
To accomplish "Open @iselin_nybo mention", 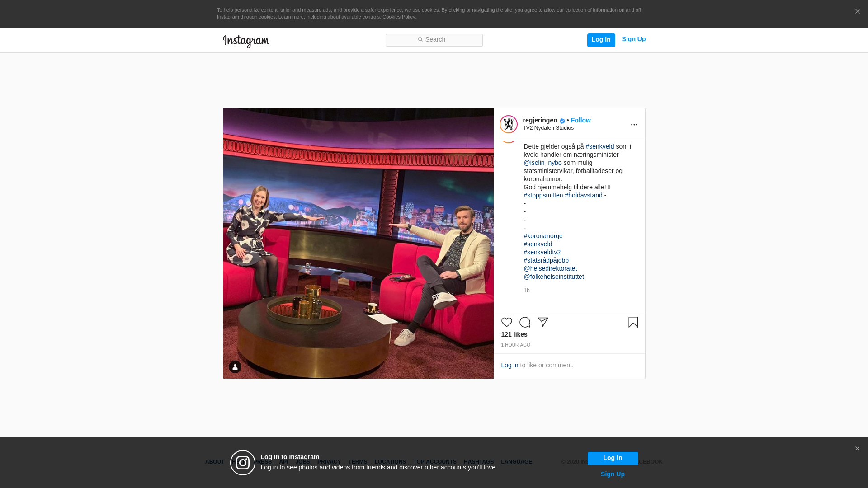I will click(542, 163).
